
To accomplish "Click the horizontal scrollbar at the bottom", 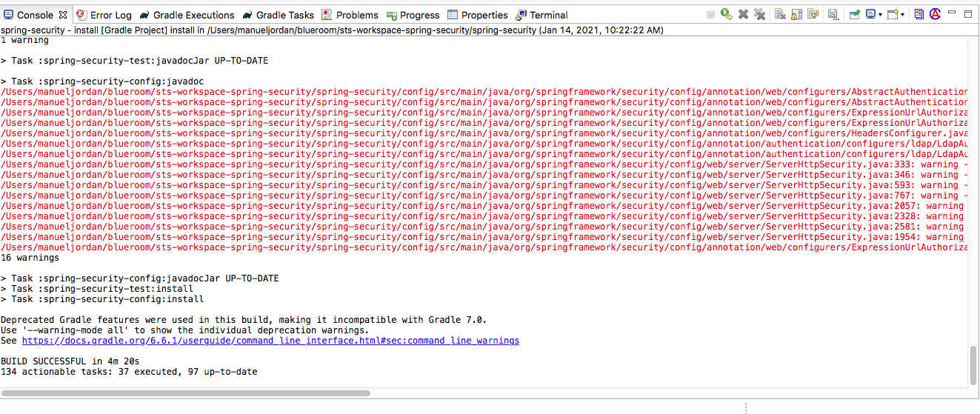I will click(x=185, y=393).
